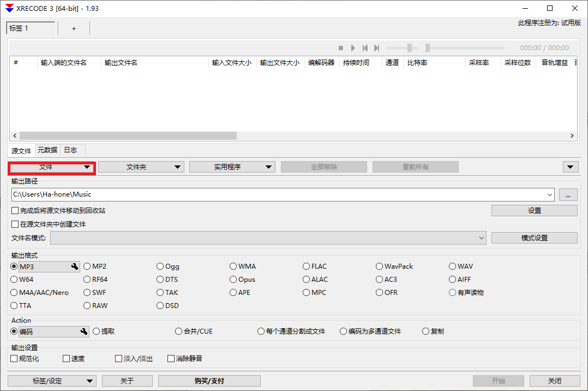Open 编码 action wrench icon
The width and height of the screenshot is (588, 391).
pyautogui.click(x=84, y=331)
